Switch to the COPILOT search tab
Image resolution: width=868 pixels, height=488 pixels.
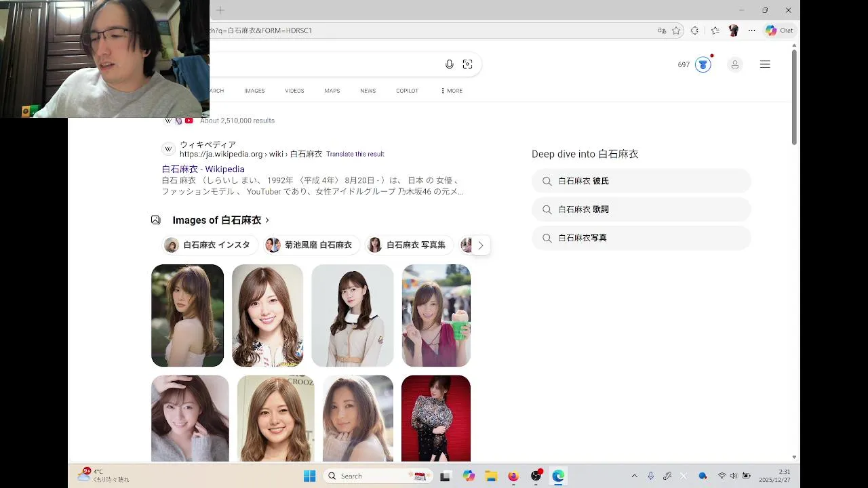click(x=407, y=91)
